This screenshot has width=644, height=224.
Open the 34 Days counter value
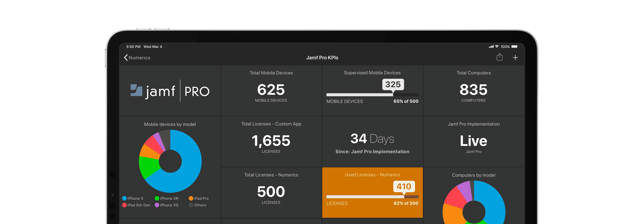tap(372, 139)
